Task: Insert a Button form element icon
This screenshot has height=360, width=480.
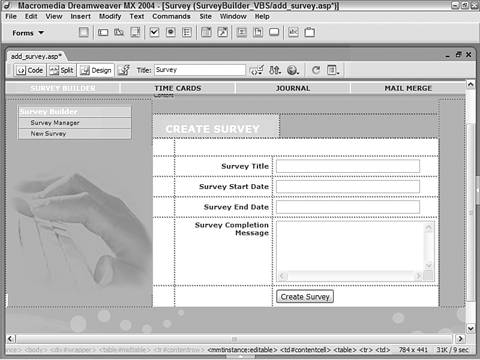Action: (274, 32)
